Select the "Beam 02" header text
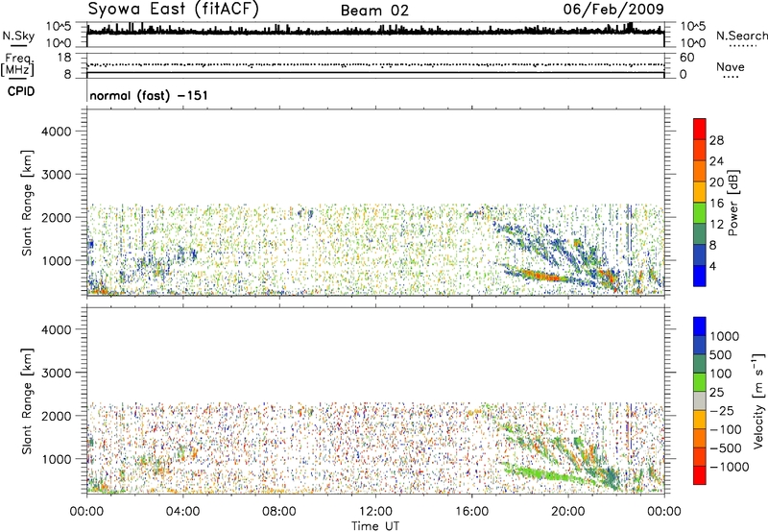Viewport: 768px width, 532px height. tap(374, 11)
